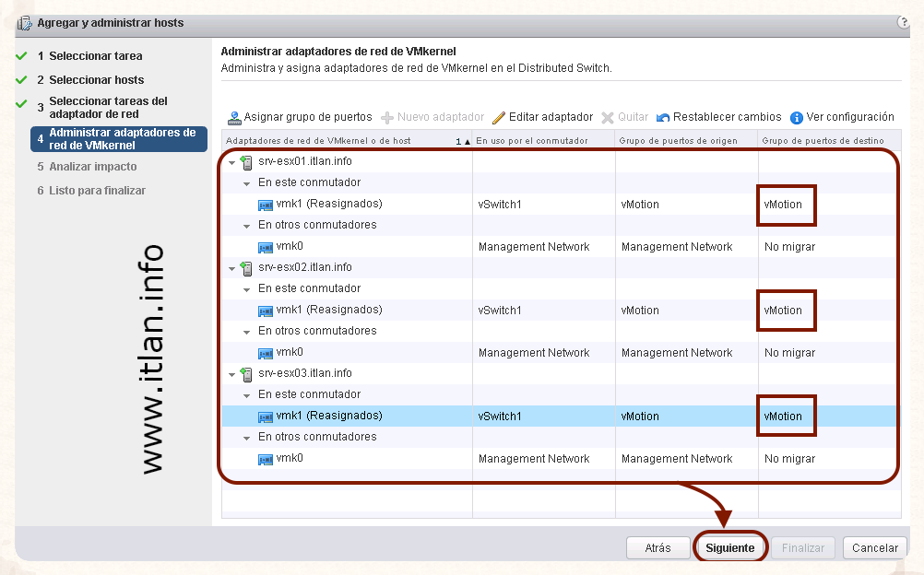The image size is (924, 575).
Task: Go to step 1 Seleccionar tarea
Action: [95, 56]
